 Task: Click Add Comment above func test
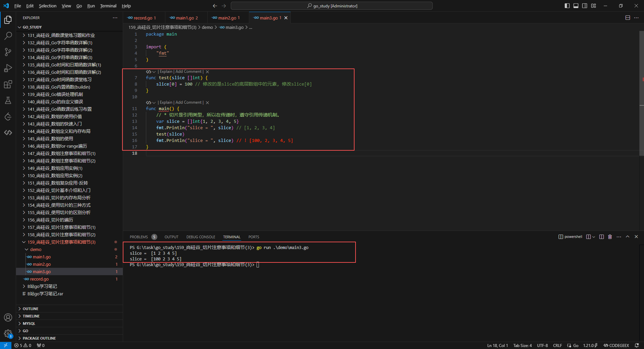point(189,71)
